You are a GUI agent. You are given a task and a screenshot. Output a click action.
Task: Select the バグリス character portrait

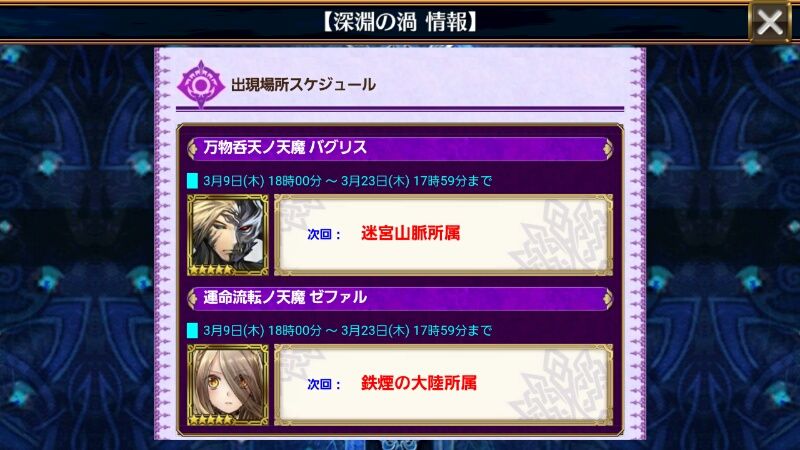(228, 235)
